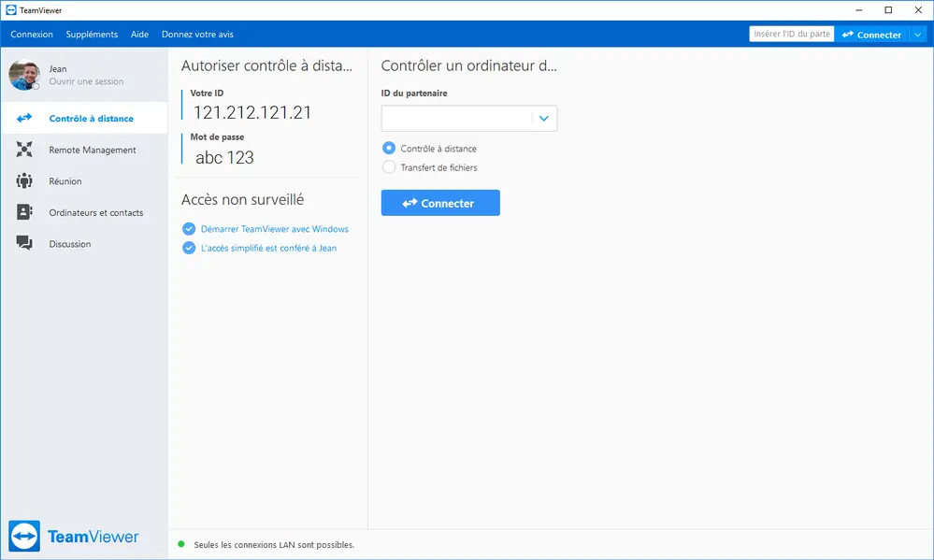Open the Réunion sidebar tab
Viewport: 934px width, 560px height.
pos(84,180)
